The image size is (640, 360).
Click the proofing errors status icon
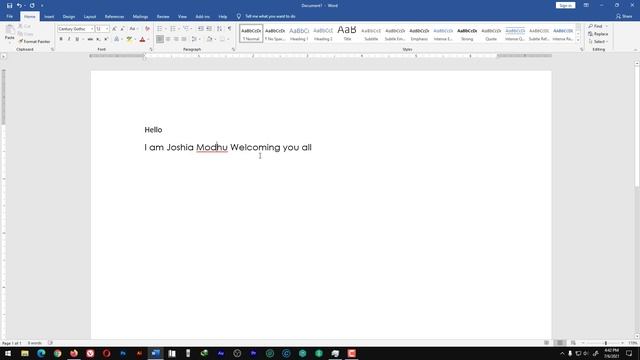click(51, 343)
